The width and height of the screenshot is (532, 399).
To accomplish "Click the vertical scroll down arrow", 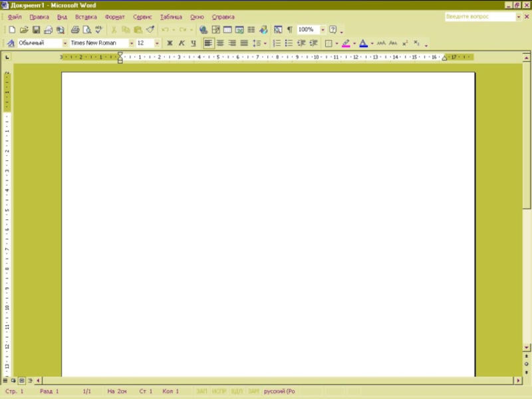I will 526,347.
